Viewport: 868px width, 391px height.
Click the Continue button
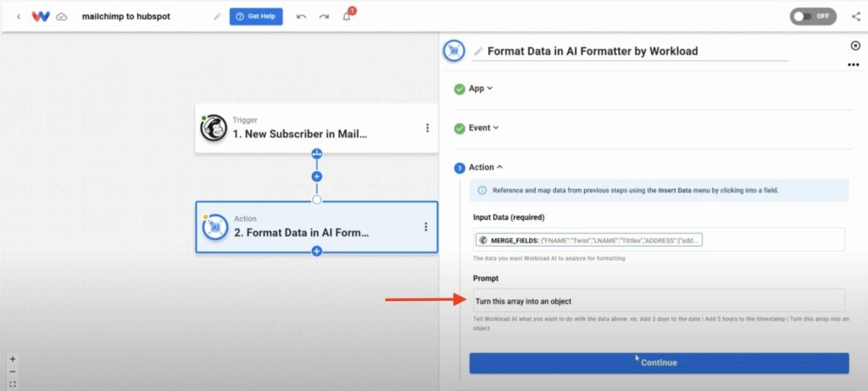[659, 363]
